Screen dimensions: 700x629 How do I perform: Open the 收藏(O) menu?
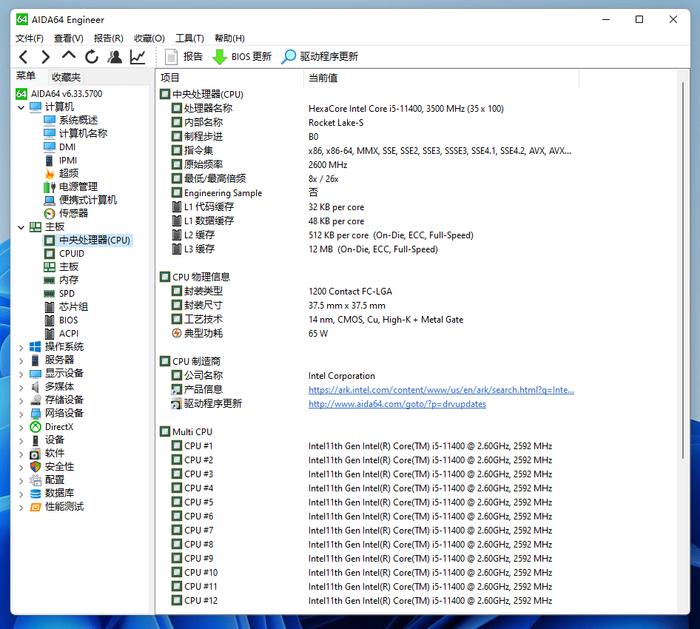coord(149,38)
